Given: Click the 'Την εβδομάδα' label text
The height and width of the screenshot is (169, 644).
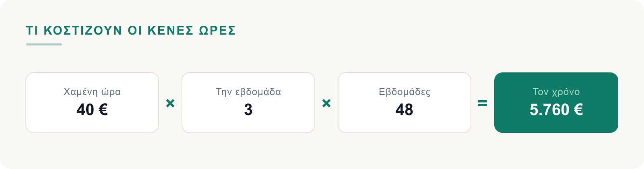Looking at the screenshot, I should point(248,92).
